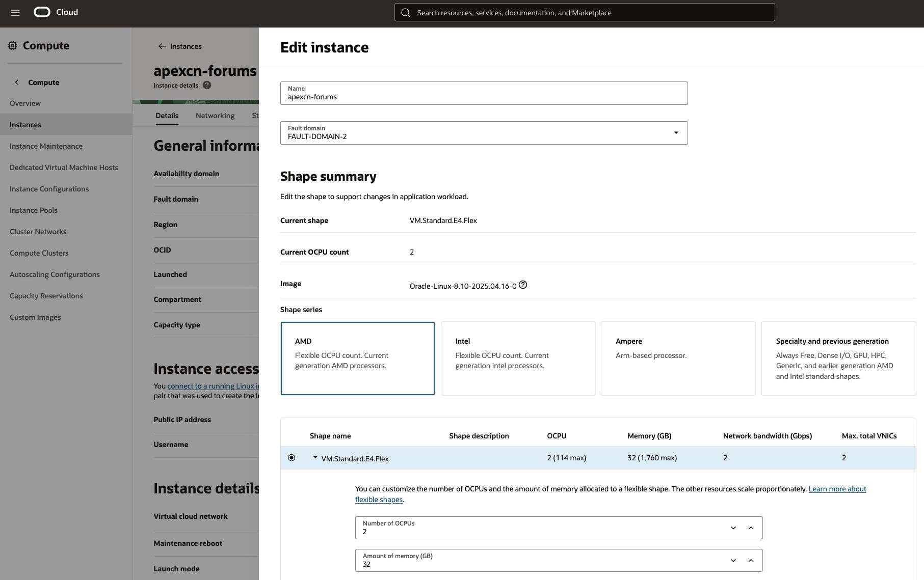
Task: Click the back chevron beside Compute
Action: (x=17, y=82)
